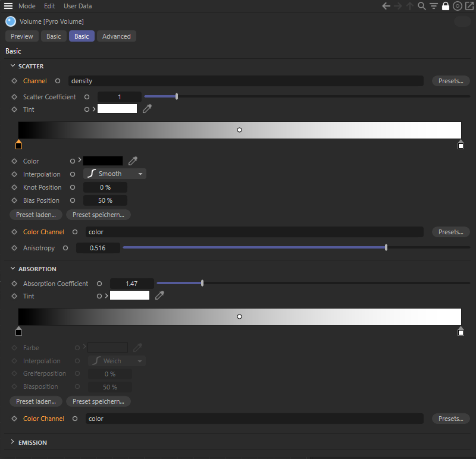
Task: Click Preset laden button under Scatter
Action: 36,215
